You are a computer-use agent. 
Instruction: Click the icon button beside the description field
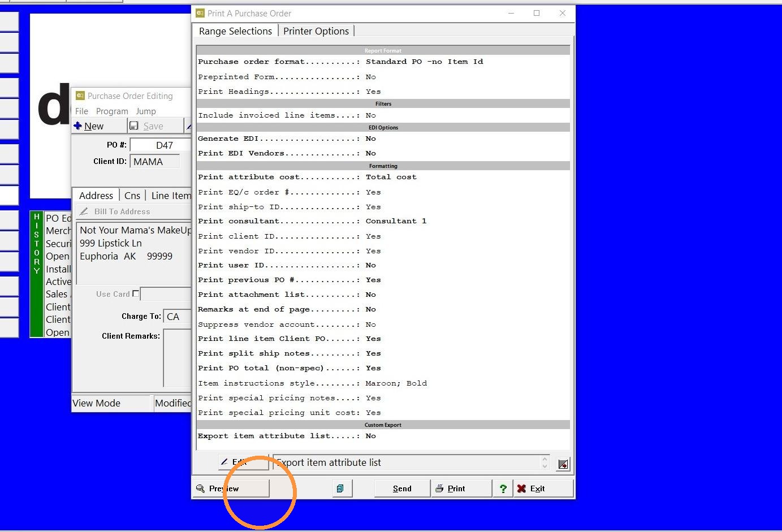tap(563, 464)
